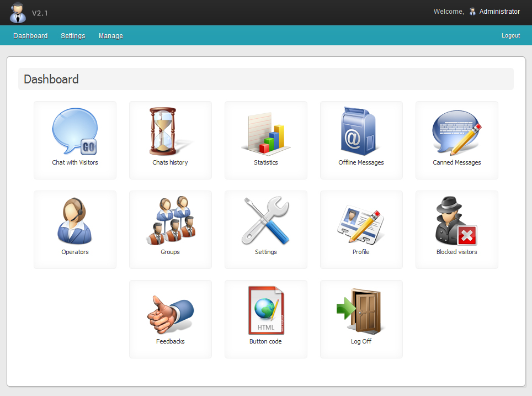Open the Blocked visitors spy icon
Screen dimensions: 532x396
coord(456,221)
